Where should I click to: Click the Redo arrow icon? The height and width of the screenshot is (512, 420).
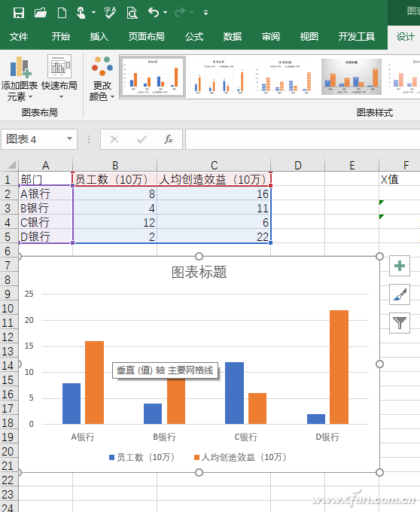pos(180,13)
